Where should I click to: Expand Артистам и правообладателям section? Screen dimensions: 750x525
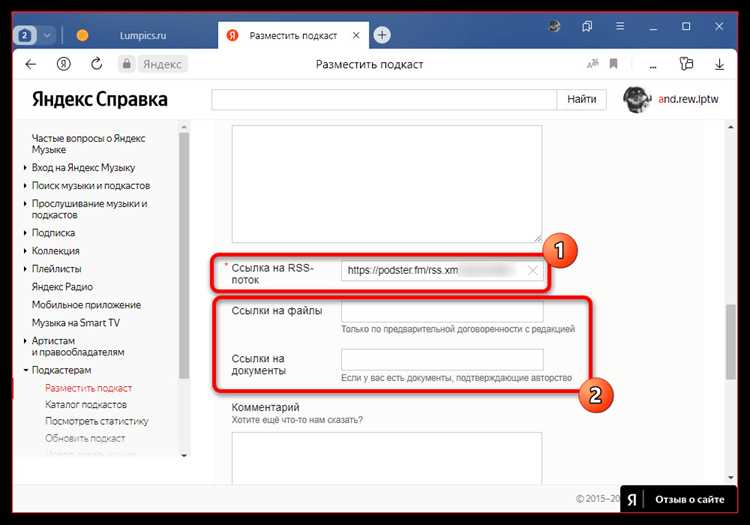(x=78, y=347)
